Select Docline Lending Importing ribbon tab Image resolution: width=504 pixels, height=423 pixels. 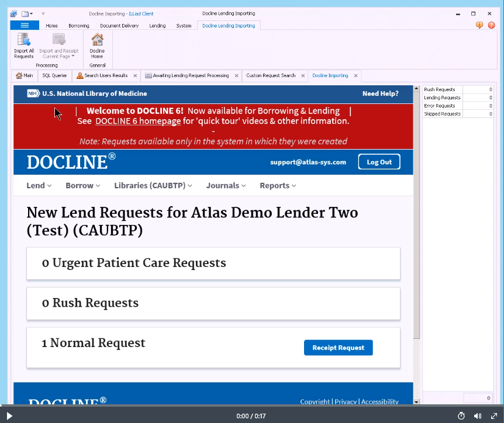point(229,26)
